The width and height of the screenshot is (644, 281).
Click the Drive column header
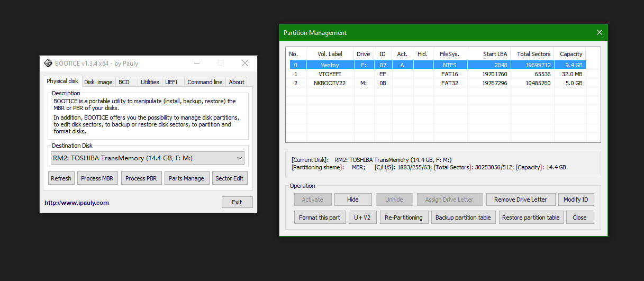(364, 54)
